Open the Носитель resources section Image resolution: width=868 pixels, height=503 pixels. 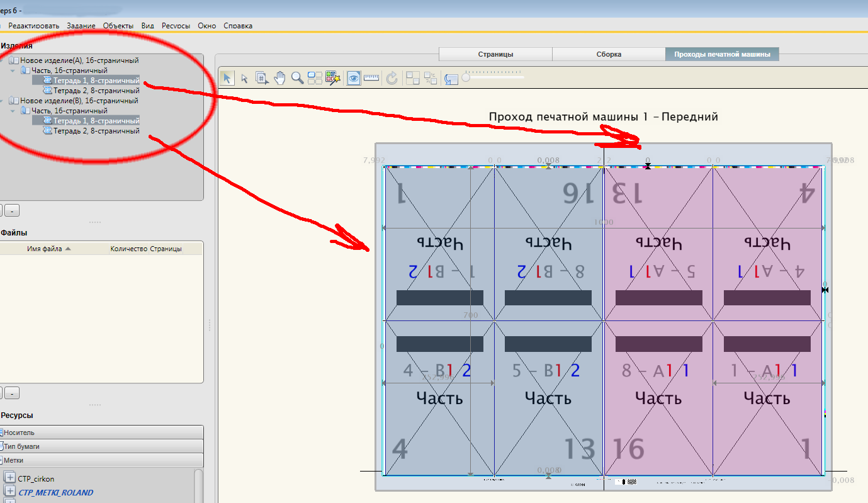(102, 432)
